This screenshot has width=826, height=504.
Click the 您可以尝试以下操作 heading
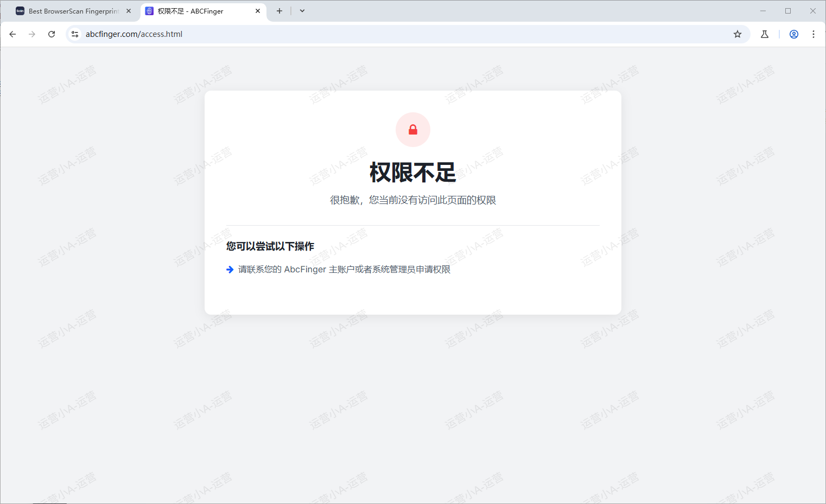(269, 246)
